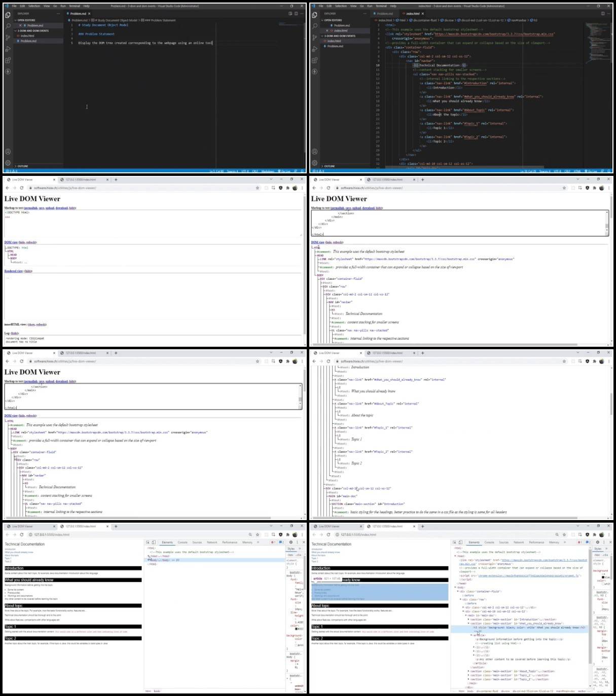Click reload icon in empty Live DOM Viewer browser
This screenshot has height=696, width=616.
click(x=21, y=188)
